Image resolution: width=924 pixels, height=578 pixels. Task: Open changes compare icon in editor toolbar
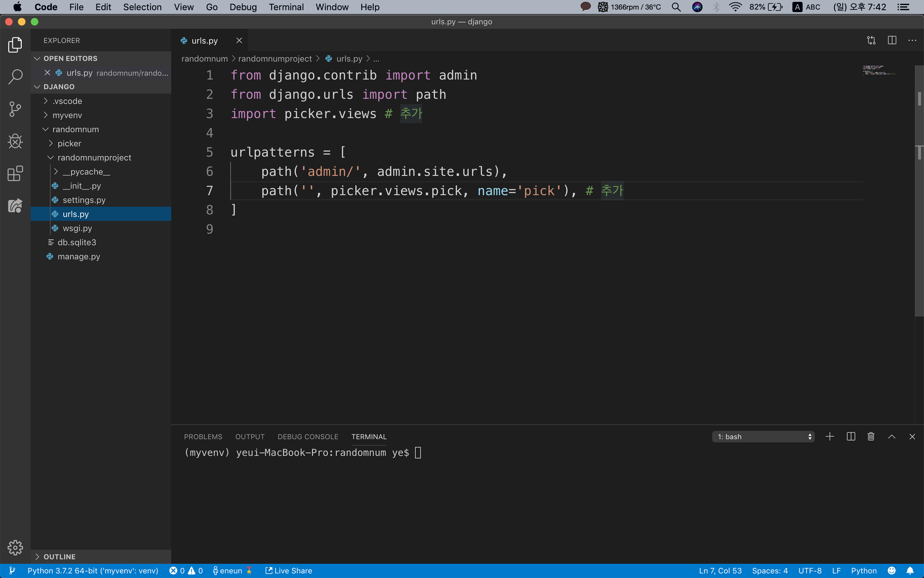pos(871,41)
